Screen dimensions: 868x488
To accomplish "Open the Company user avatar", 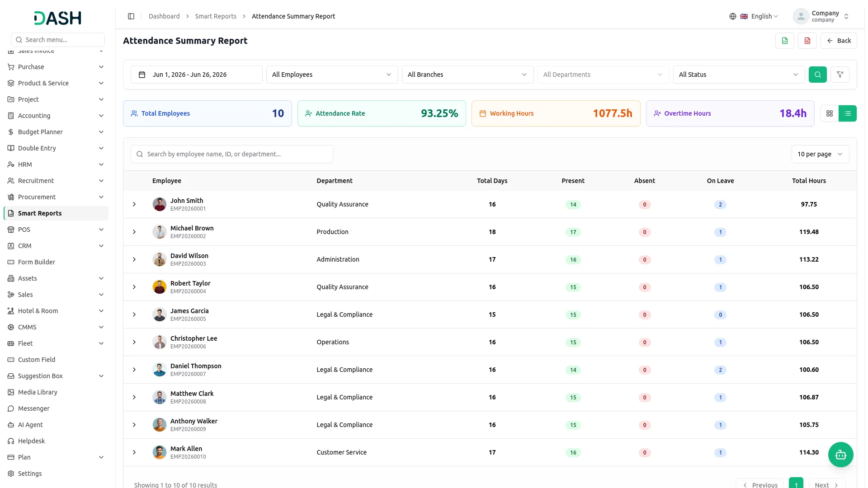I will click(x=801, y=16).
